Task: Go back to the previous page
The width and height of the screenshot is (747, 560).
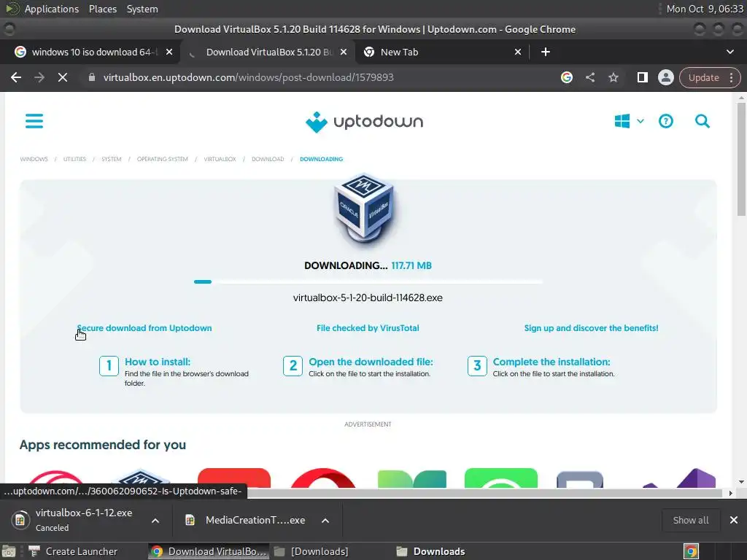Action: pos(16,77)
